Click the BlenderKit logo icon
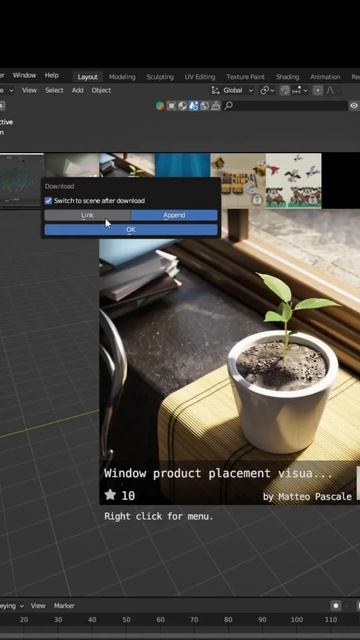360x640 pixels. click(x=160, y=106)
